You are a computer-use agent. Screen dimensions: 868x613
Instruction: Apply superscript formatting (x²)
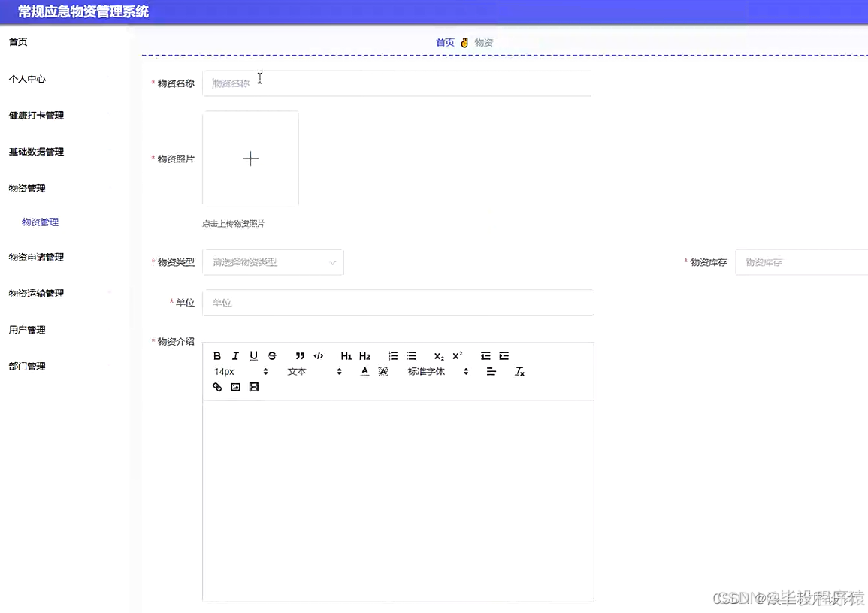click(457, 356)
